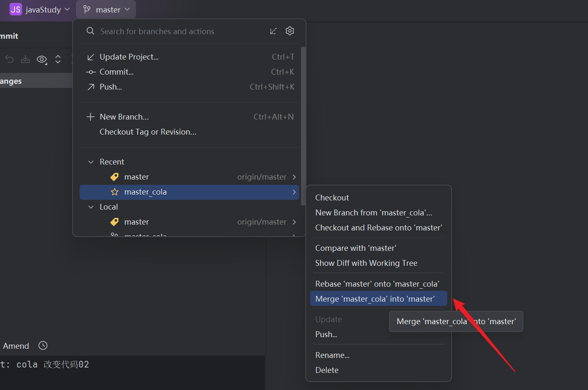Click the branch icon beside master
The image size is (588, 390).
pos(87,9)
